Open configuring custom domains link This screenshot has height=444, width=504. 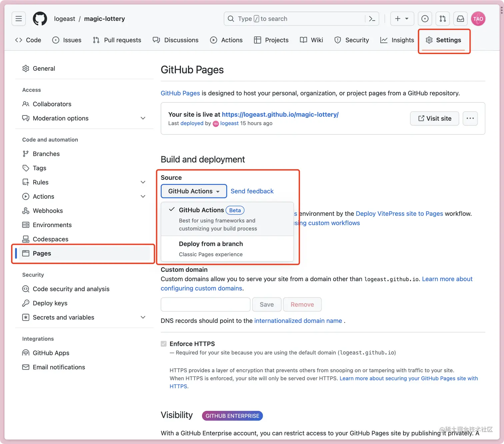coord(201,288)
